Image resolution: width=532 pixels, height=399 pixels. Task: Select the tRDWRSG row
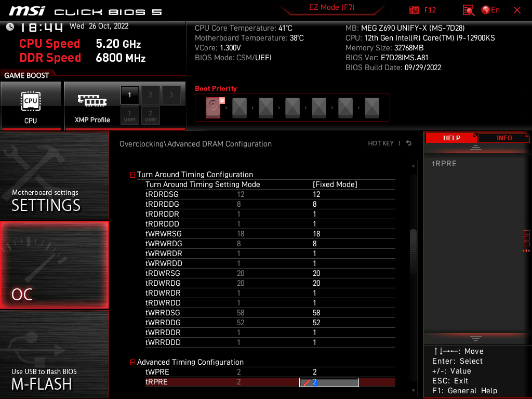click(270, 273)
